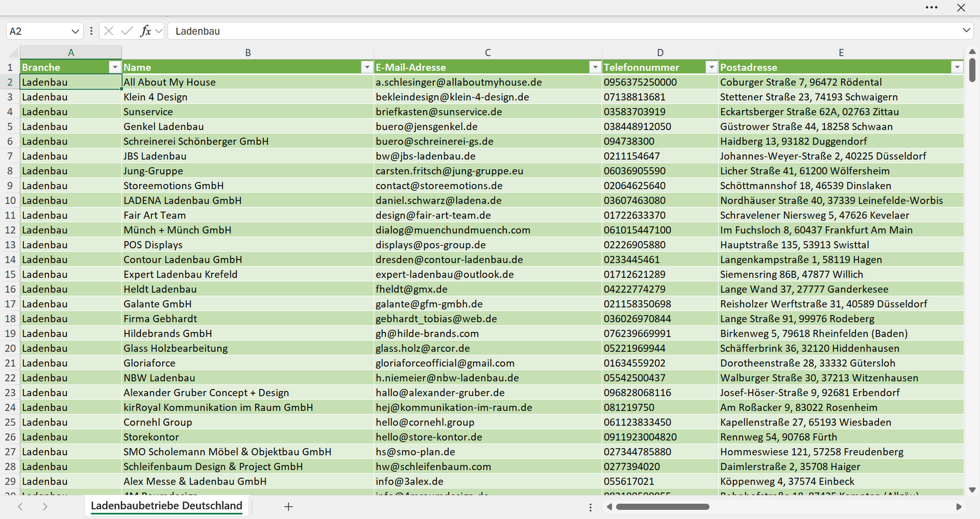Select row 12 header
Viewport: 980px width, 519px height.
tap(10, 230)
